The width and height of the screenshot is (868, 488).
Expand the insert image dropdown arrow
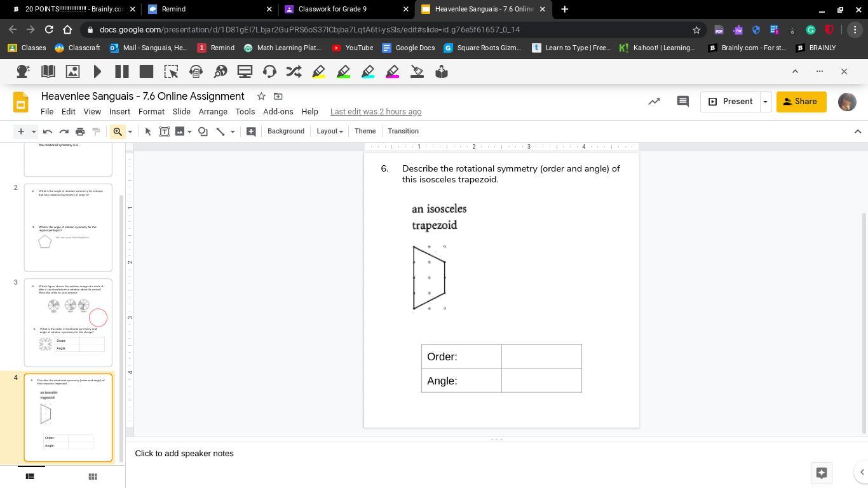[x=189, y=132]
